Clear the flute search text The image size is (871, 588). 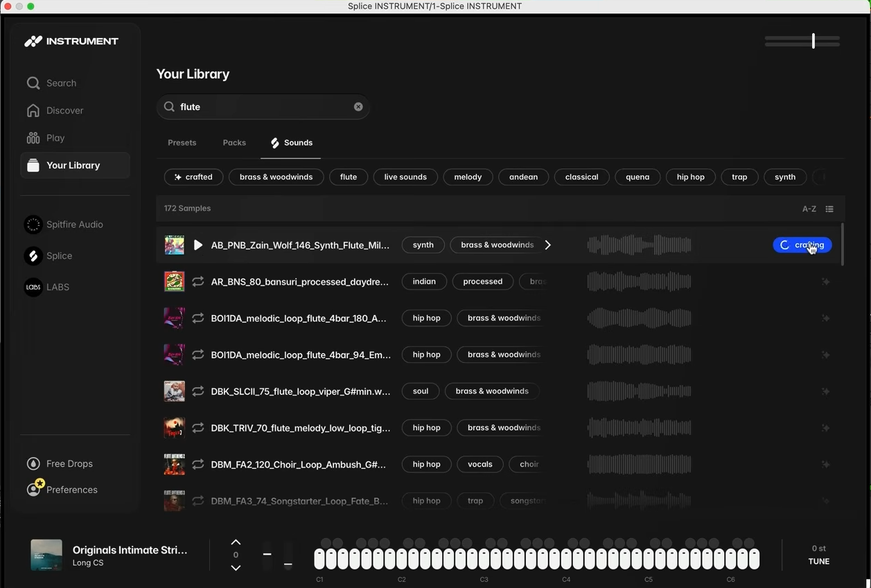(x=358, y=107)
